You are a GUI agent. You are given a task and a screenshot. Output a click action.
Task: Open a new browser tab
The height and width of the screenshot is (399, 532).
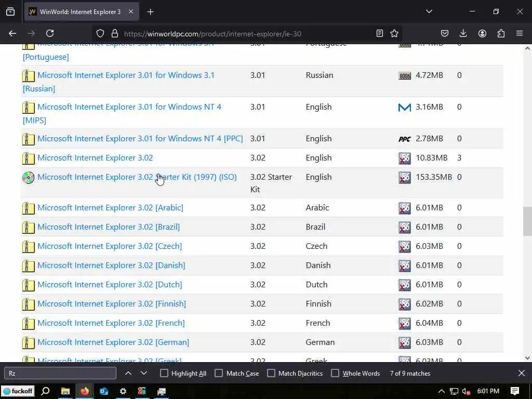pyautogui.click(x=150, y=12)
